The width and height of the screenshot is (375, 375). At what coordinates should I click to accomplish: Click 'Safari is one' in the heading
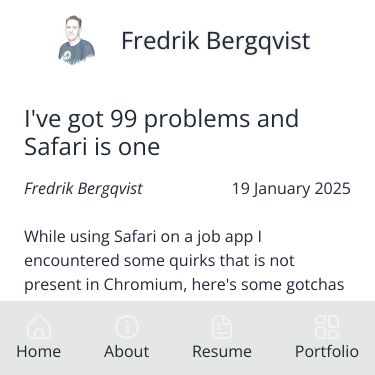(92, 147)
